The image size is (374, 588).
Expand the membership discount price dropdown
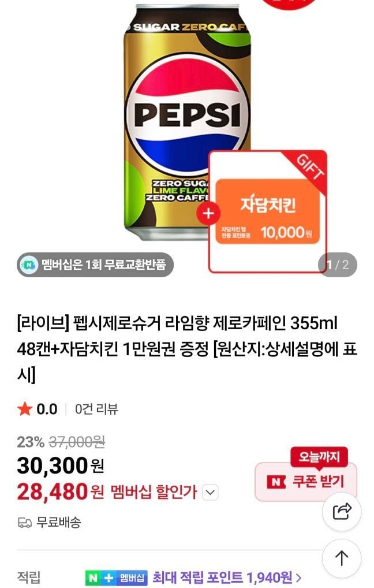(x=210, y=492)
